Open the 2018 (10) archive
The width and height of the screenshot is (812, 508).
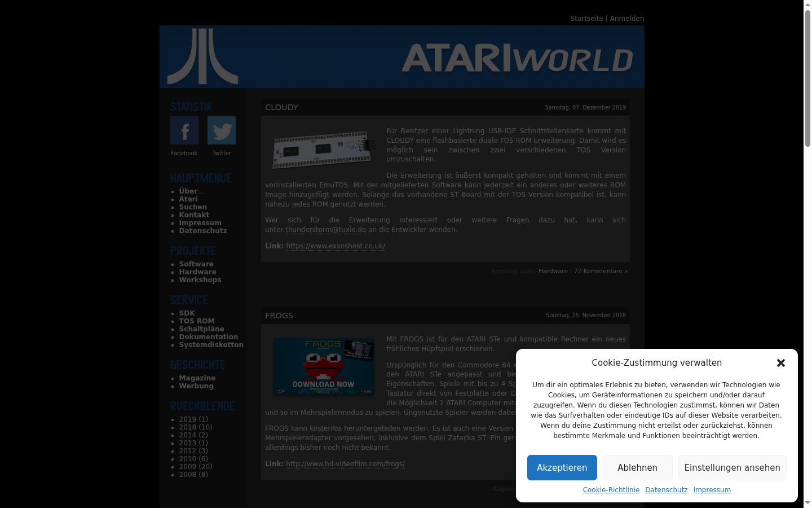click(196, 427)
